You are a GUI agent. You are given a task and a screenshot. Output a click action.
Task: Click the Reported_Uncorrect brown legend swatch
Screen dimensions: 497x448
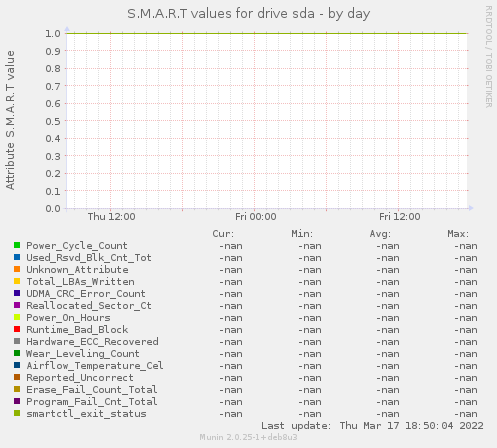tap(17, 377)
